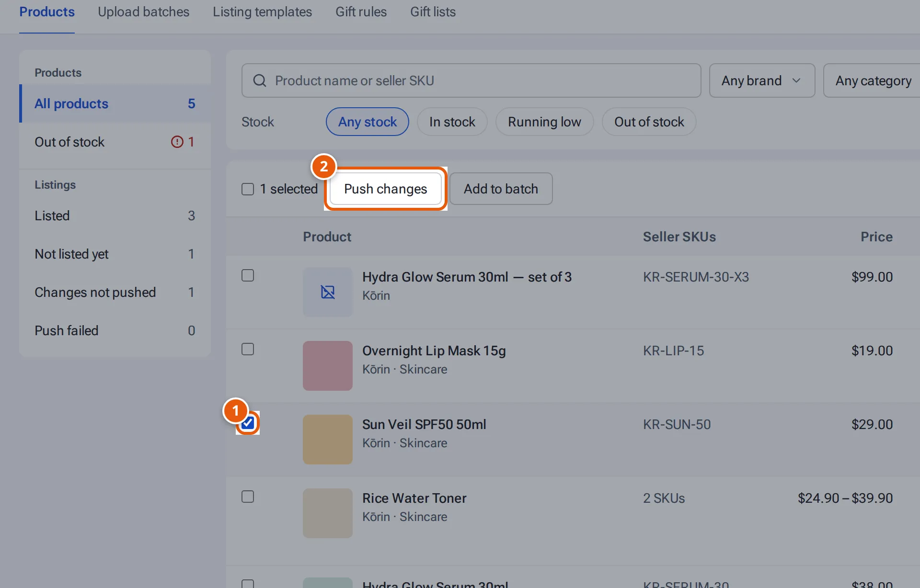Click the '$24.90 – $39.90' price cell
This screenshot has width=920, height=588.
(845, 498)
